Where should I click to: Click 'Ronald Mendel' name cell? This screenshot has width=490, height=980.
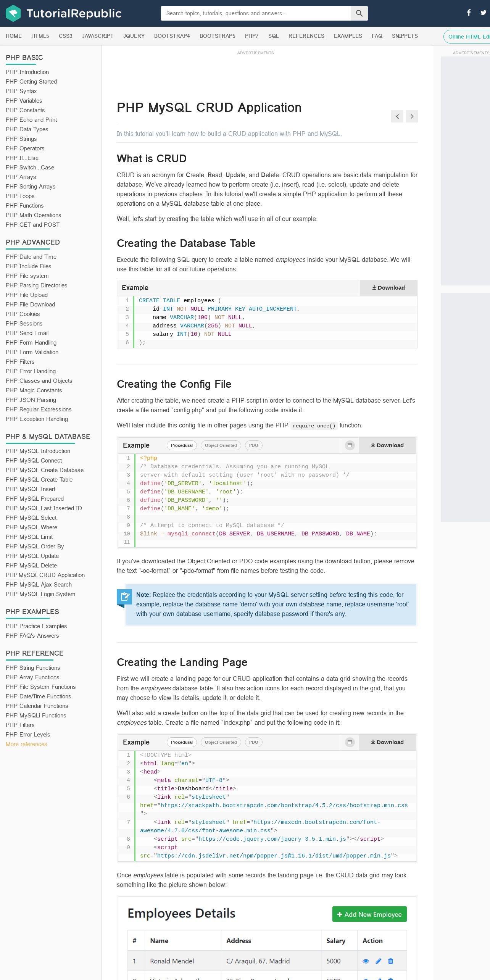(172, 961)
